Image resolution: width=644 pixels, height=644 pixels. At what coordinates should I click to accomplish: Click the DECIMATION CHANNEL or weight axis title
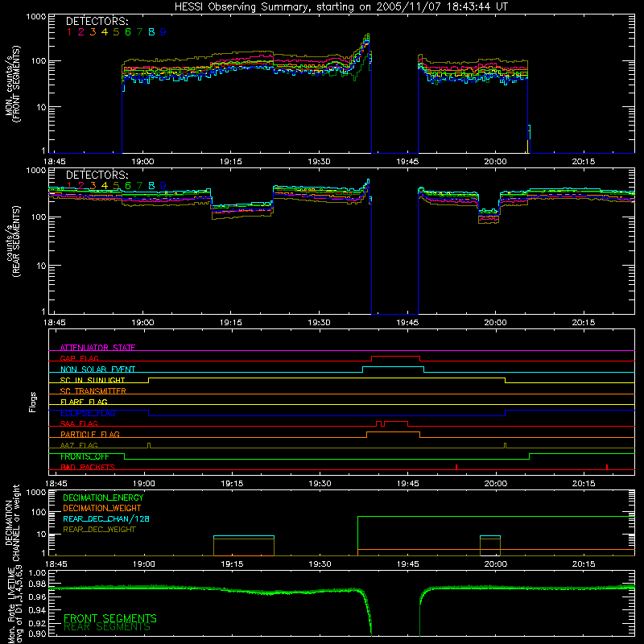(x=12, y=522)
